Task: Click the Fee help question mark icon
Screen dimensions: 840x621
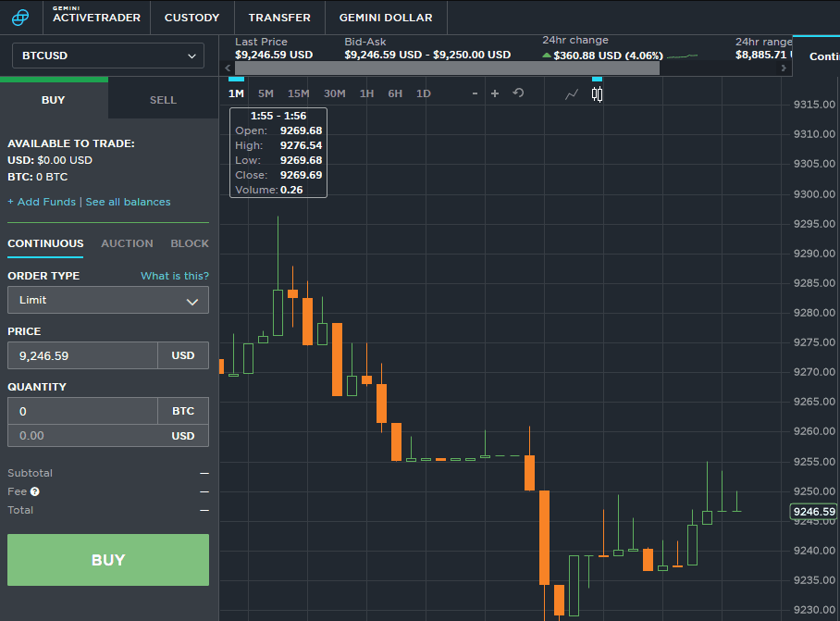Action: pyautogui.click(x=35, y=491)
